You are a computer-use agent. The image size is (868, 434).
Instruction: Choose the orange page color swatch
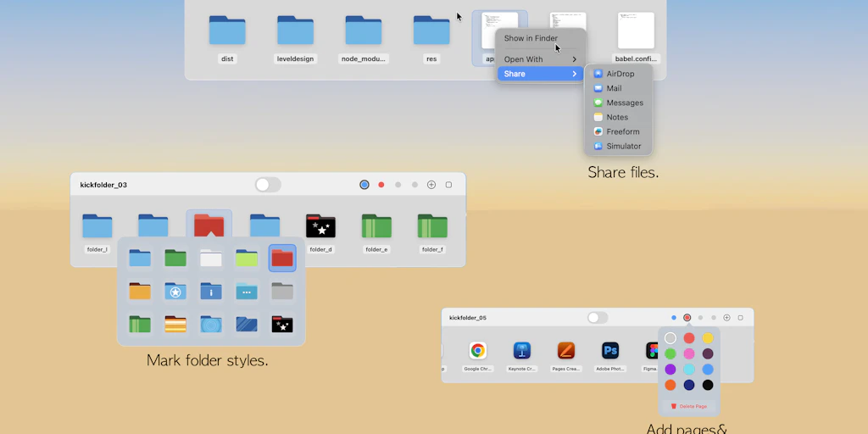pyautogui.click(x=670, y=385)
